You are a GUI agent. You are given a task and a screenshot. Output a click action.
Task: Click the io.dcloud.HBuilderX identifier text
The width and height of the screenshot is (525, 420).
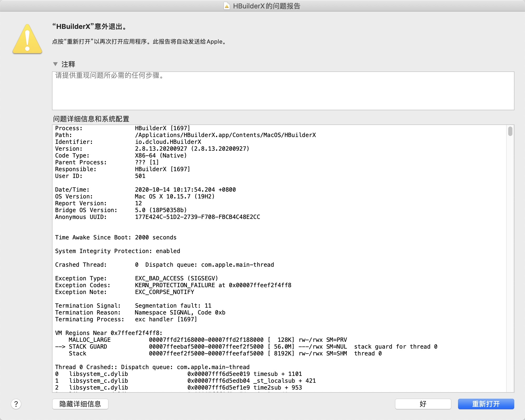pos(168,142)
